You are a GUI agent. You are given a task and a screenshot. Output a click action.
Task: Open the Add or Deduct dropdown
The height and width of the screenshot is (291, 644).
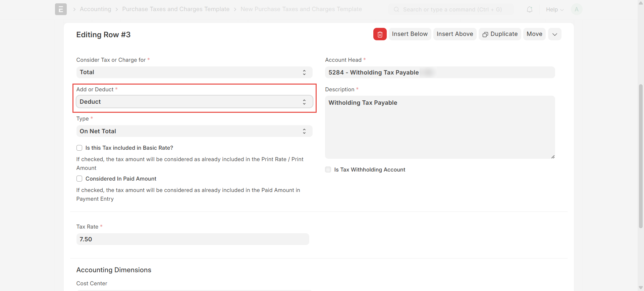(194, 102)
